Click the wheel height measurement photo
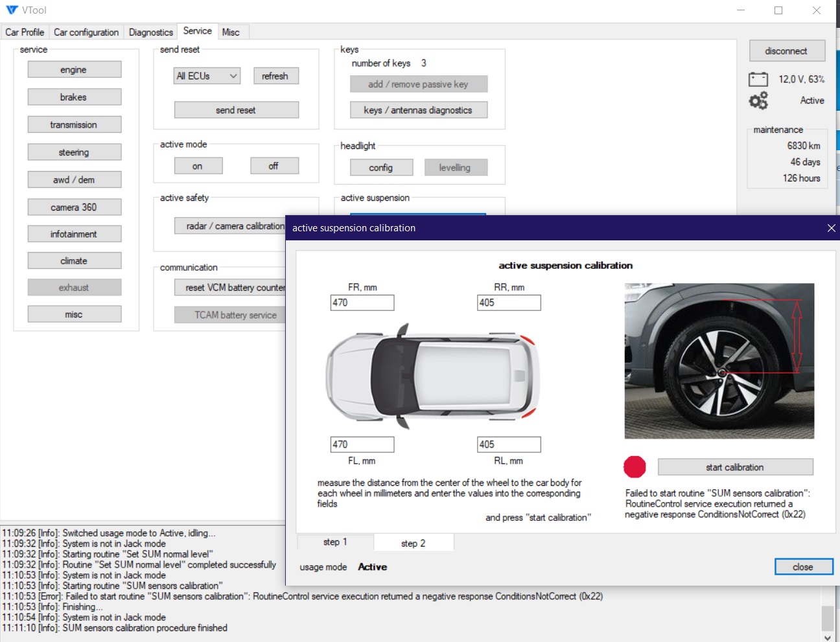The width and height of the screenshot is (840, 642). click(x=719, y=361)
